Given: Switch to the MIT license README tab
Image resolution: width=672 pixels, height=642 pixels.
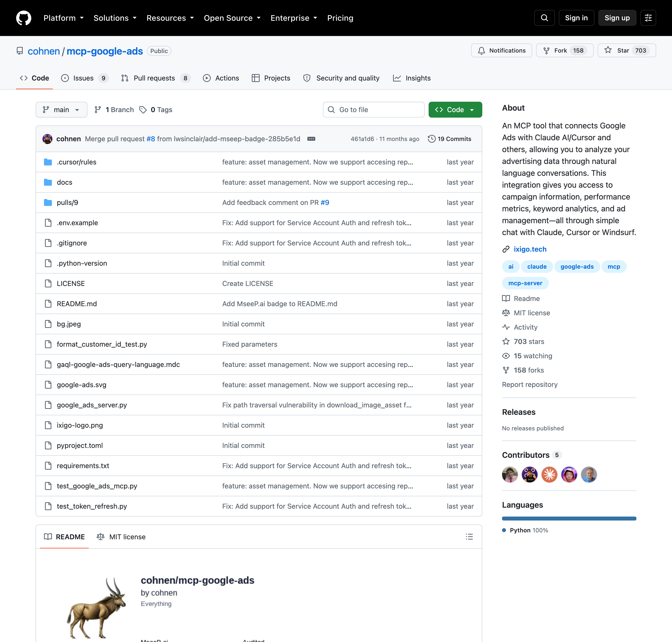Looking at the screenshot, I should tap(121, 537).
